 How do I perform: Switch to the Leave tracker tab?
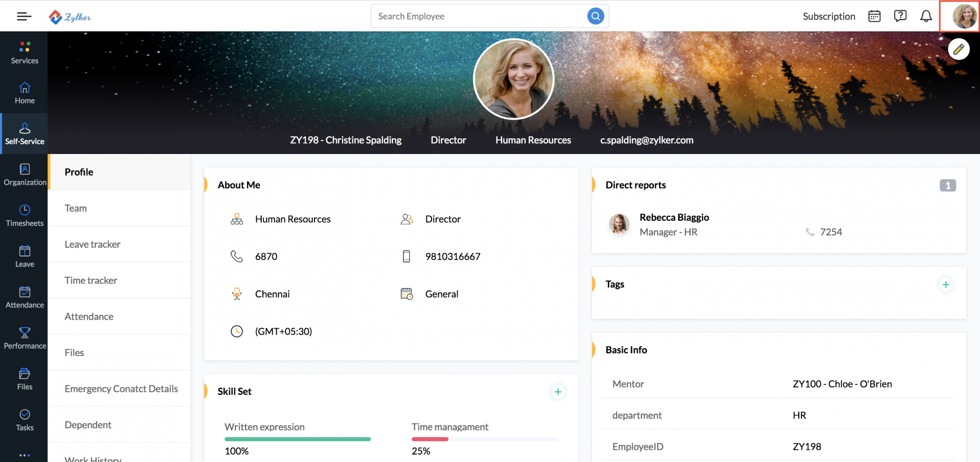(93, 244)
